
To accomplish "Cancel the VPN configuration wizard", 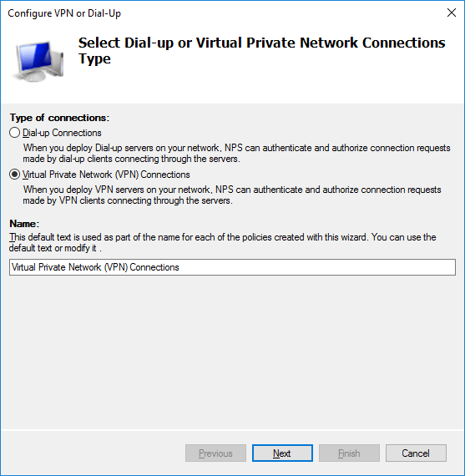I will coord(416,453).
